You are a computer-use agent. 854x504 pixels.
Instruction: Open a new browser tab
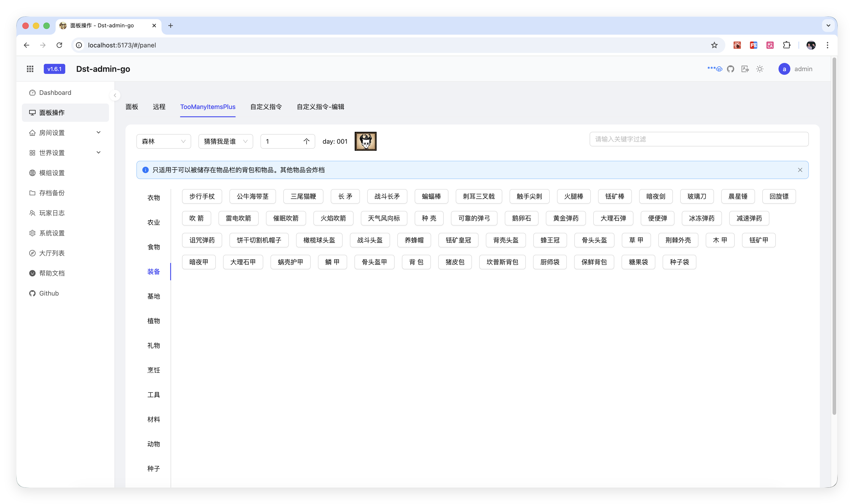click(171, 26)
